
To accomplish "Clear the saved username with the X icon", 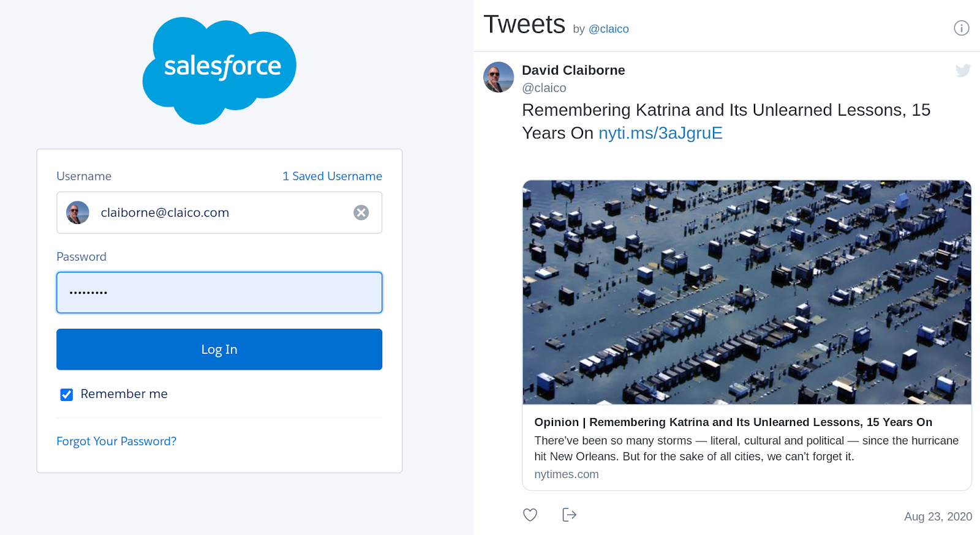I will (x=361, y=212).
